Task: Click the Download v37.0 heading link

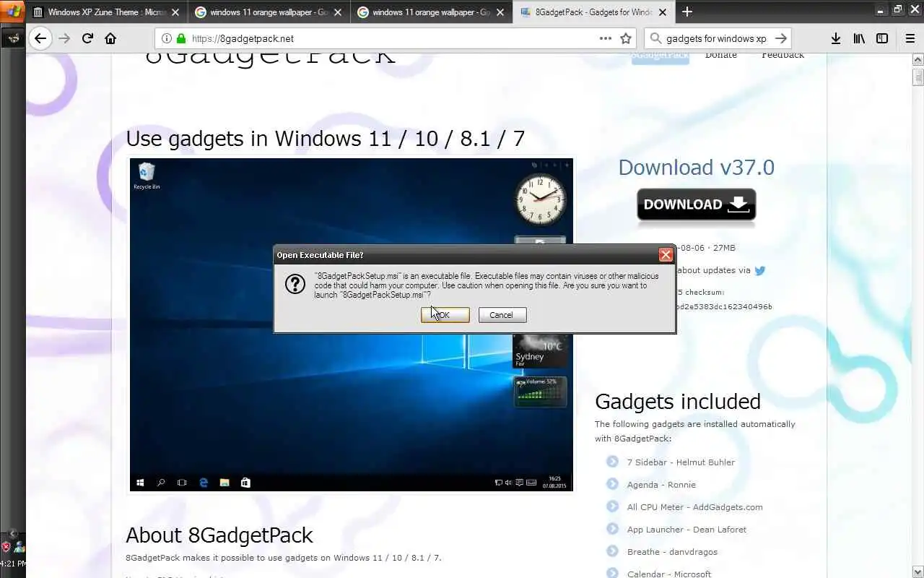Action: 696,168
